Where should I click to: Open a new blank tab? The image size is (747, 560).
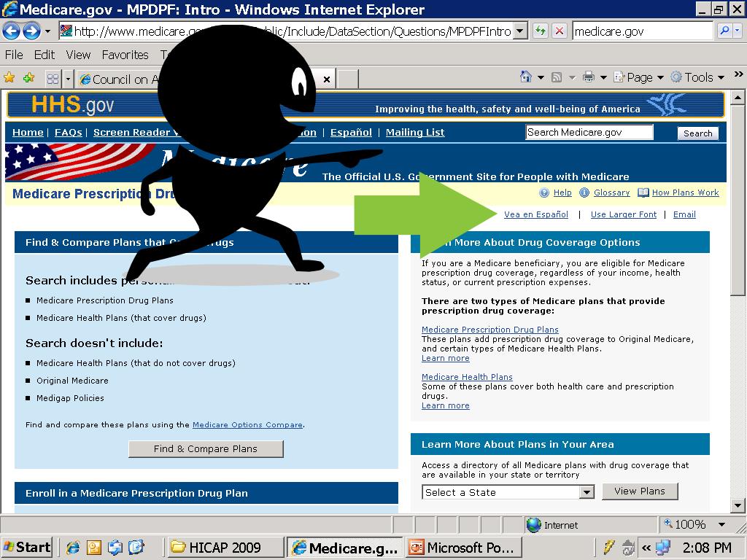coord(348,79)
